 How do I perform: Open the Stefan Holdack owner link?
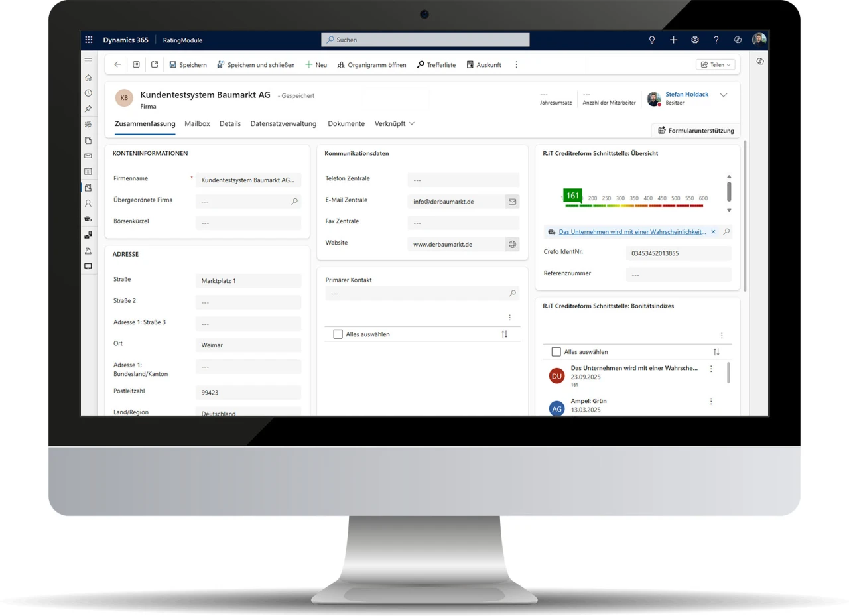tap(686, 95)
